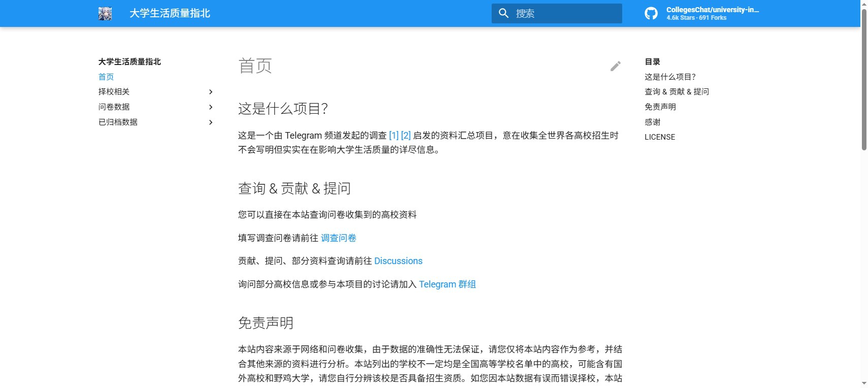Select 已归档数据 in the sidebar

[x=118, y=122]
